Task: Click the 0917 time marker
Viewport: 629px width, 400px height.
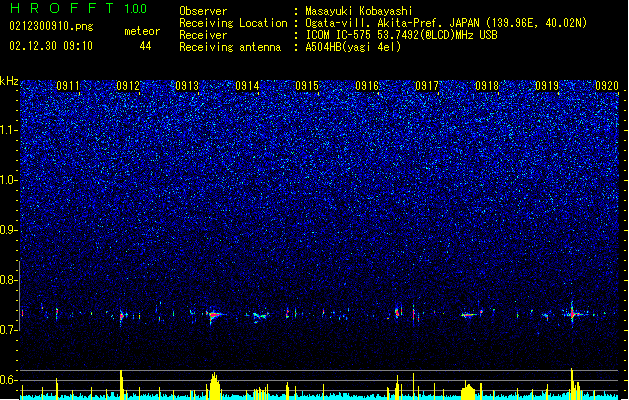Action: (x=427, y=86)
